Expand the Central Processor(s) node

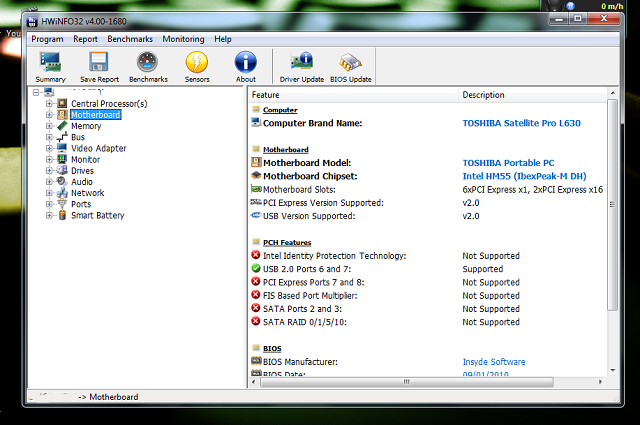pyautogui.click(x=49, y=104)
